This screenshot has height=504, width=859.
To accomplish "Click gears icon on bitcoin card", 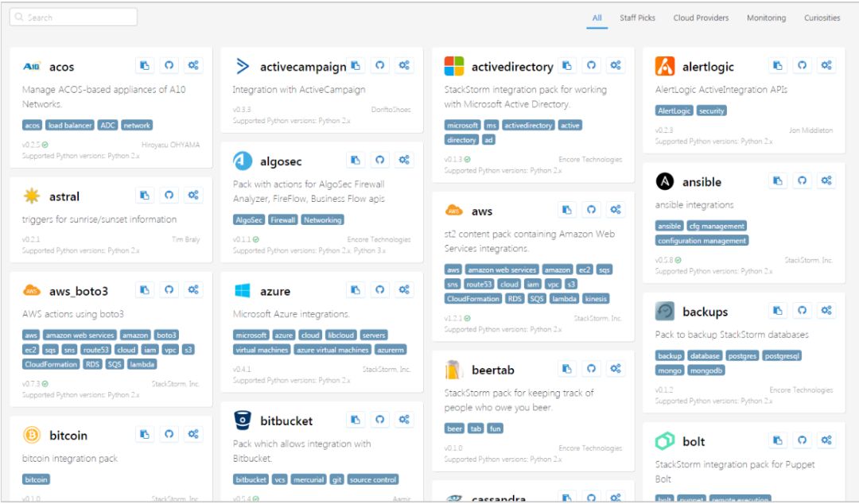I will (x=193, y=434).
